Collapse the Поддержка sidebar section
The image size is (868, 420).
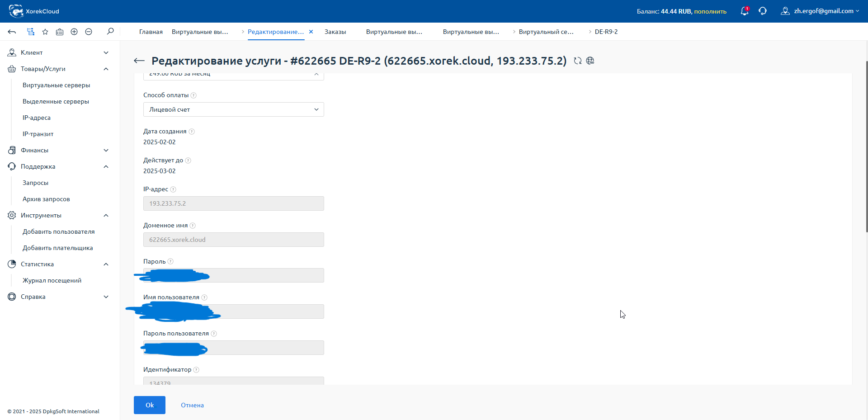pos(59,166)
